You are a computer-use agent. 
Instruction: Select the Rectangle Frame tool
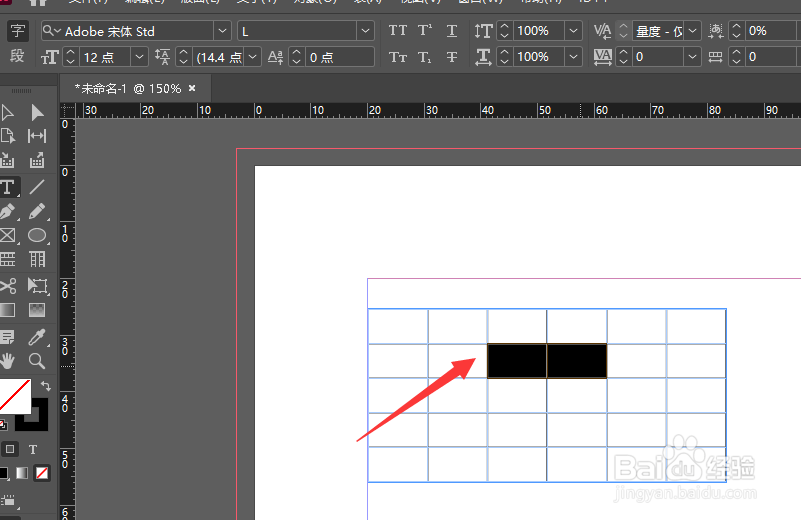tap(7, 235)
